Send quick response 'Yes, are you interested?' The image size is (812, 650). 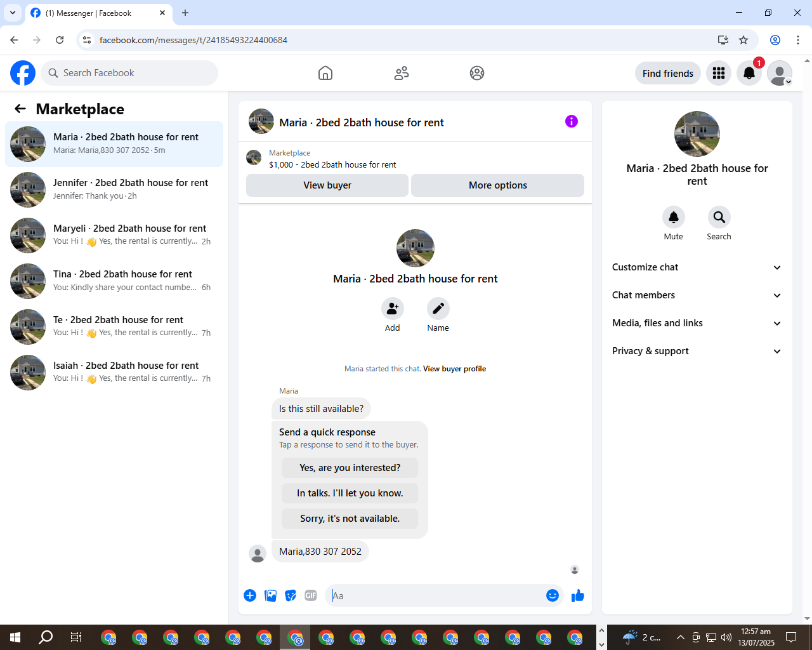[350, 468]
